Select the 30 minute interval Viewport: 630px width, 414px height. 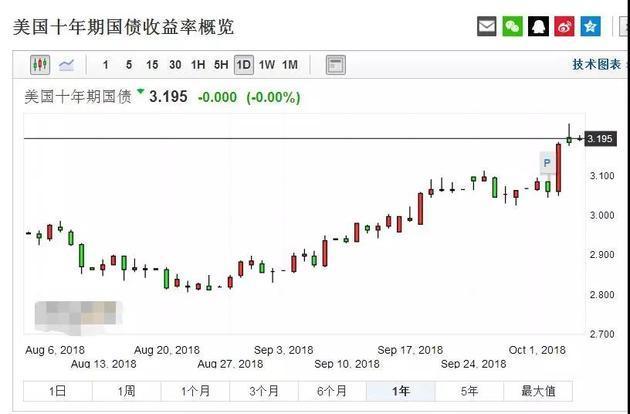(175, 65)
